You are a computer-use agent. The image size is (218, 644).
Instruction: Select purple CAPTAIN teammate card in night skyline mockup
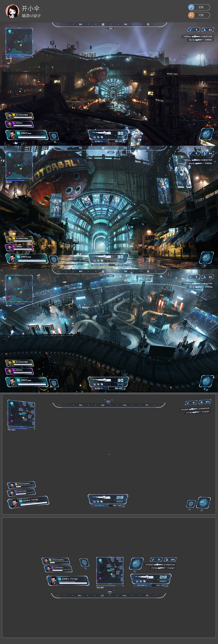[x=19, y=124]
